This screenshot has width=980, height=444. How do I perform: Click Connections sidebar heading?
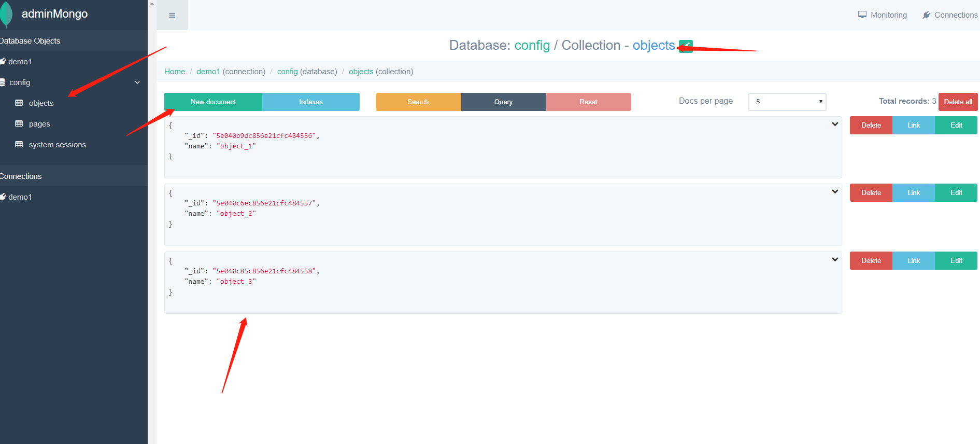[21, 176]
